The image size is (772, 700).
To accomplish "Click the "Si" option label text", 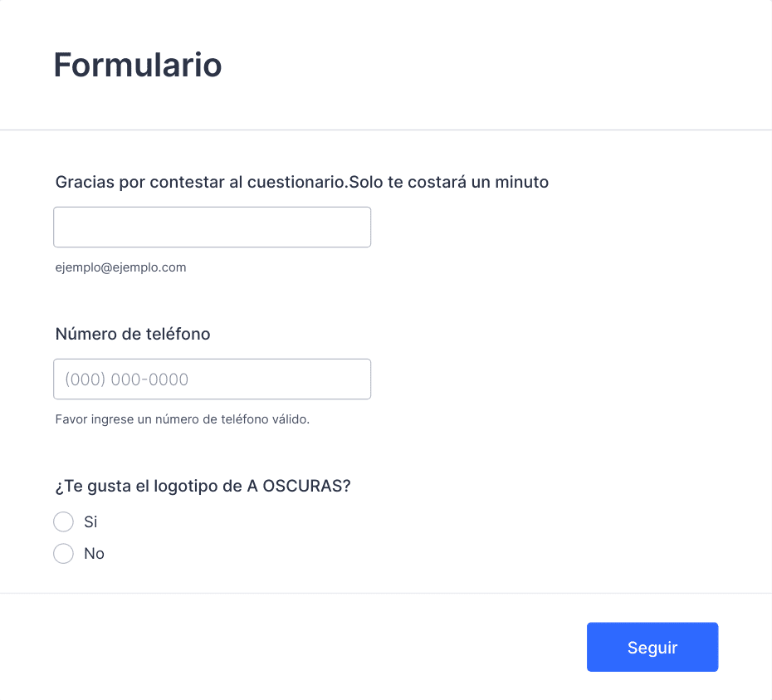I will coord(90,521).
